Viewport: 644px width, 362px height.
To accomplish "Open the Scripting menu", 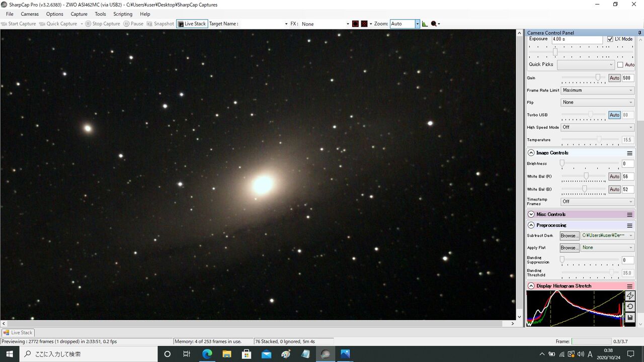I will point(123,14).
